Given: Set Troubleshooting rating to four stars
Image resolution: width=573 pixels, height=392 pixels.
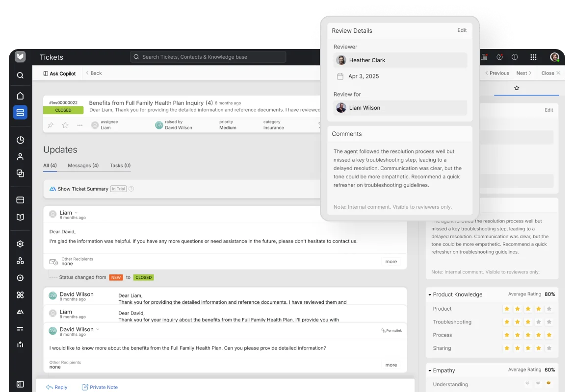Looking at the screenshot, I should point(538,322).
